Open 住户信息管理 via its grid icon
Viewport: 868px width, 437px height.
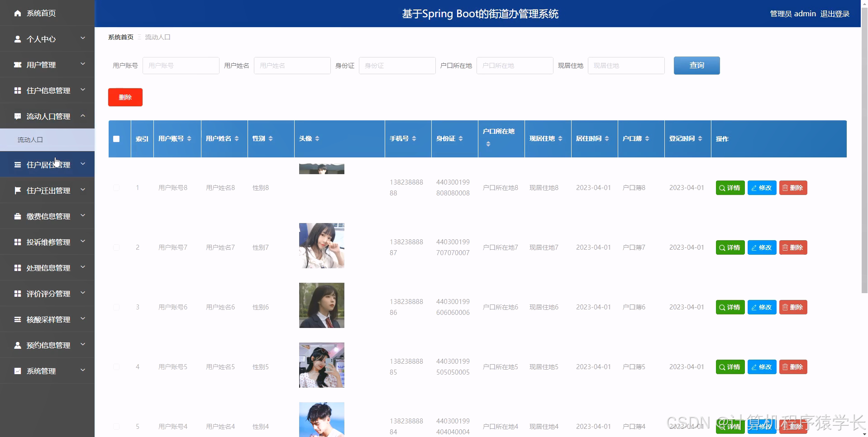pos(18,90)
